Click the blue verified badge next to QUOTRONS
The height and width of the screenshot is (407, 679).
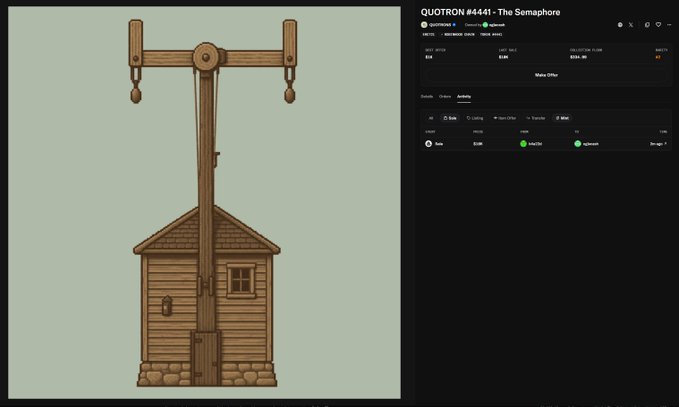(x=454, y=25)
